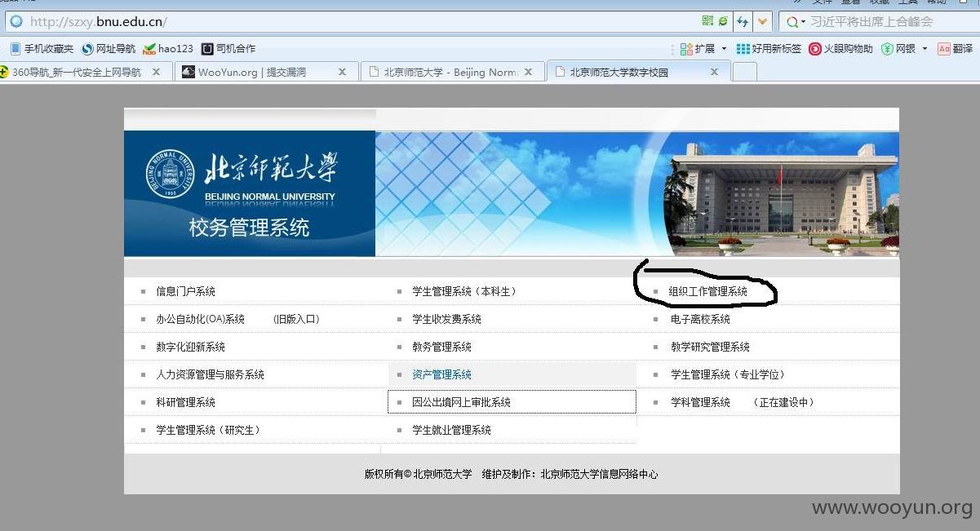Open 电子离校系统 link

tap(700, 319)
